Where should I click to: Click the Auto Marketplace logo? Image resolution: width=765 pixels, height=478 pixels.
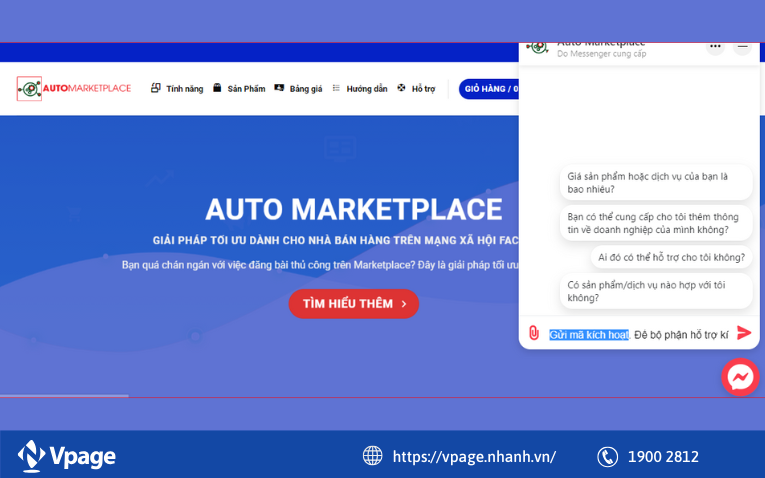74,88
